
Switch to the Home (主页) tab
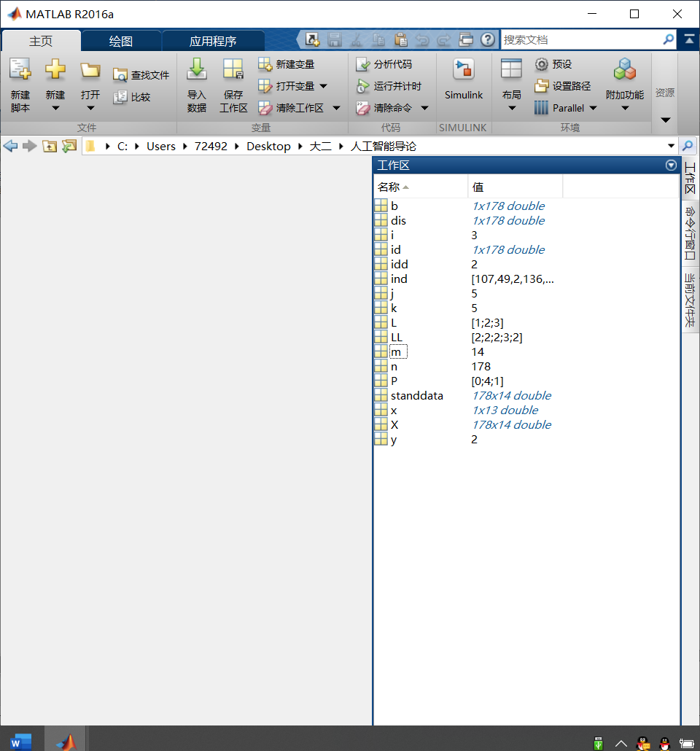tap(42, 41)
